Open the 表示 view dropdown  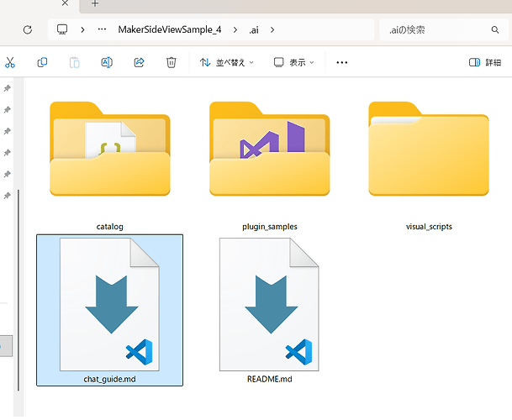click(x=293, y=62)
